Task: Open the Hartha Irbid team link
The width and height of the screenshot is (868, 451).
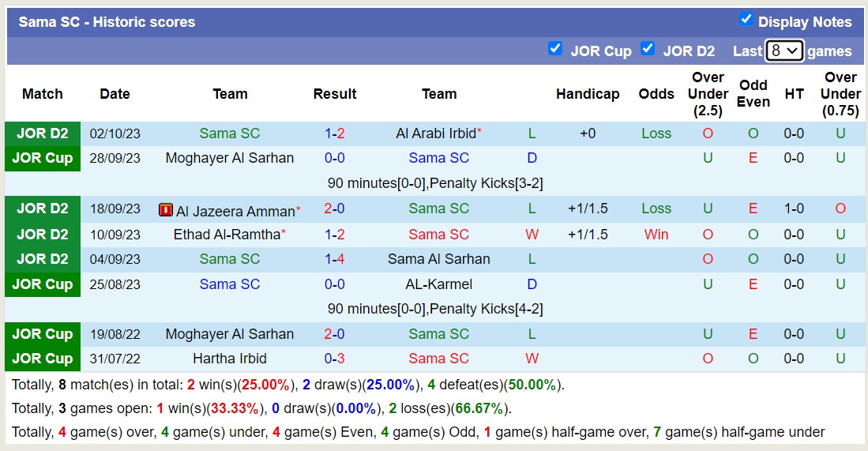Action: [x=230, y=359]
